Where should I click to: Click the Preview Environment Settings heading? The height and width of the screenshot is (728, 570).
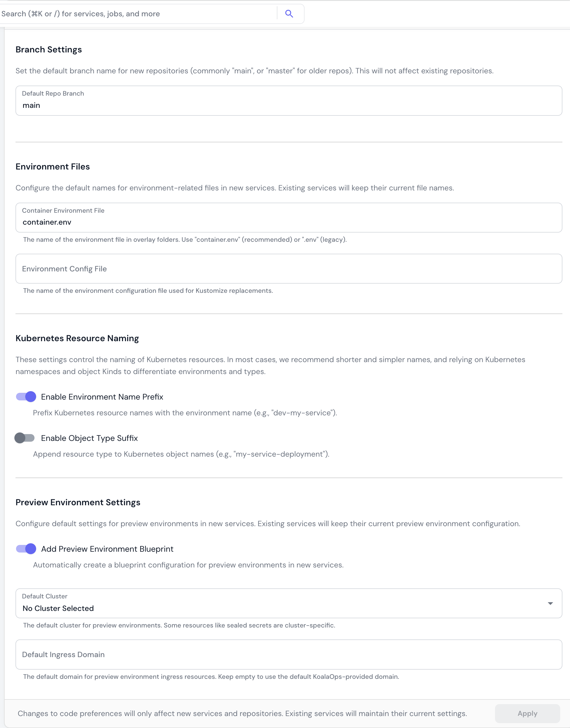click(x=78, y=502)
